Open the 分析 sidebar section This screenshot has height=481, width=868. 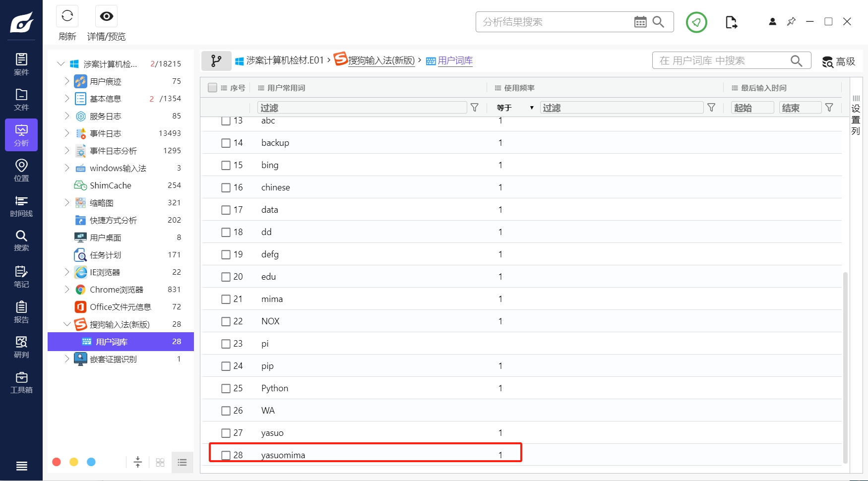(x=21, y=135)
